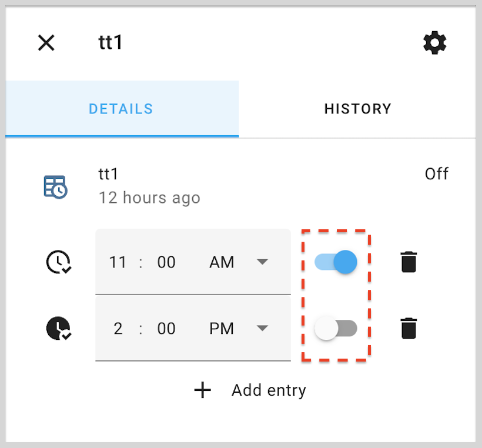Open the AM/PM dropdown for 2:00
The width and height of the screenshot is (482, 448).
[x=262, y=329]
